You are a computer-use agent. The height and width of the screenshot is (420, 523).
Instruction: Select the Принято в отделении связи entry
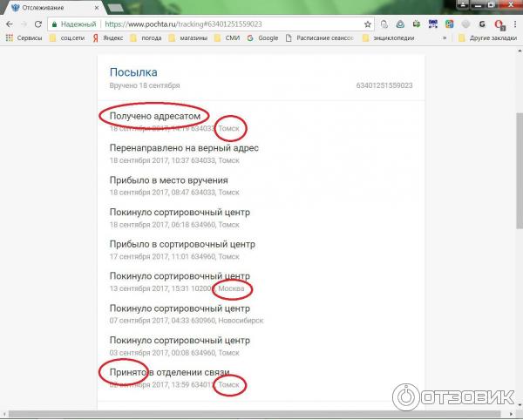[169, 372]
